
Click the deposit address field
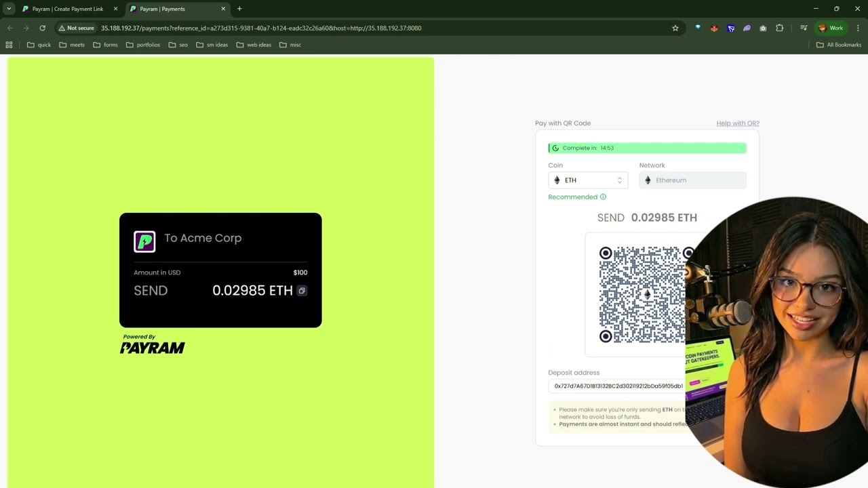click(x=618, y=386)
